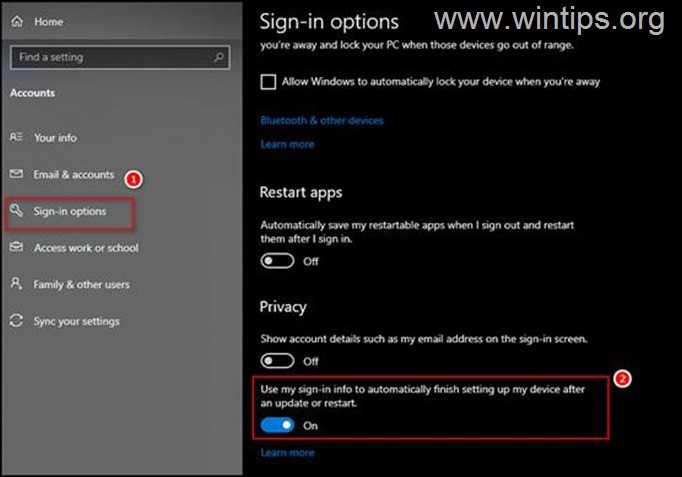The image size is (682, 477).
Task: Click the Restart apps heading text
Action: (x=301, y=193)
